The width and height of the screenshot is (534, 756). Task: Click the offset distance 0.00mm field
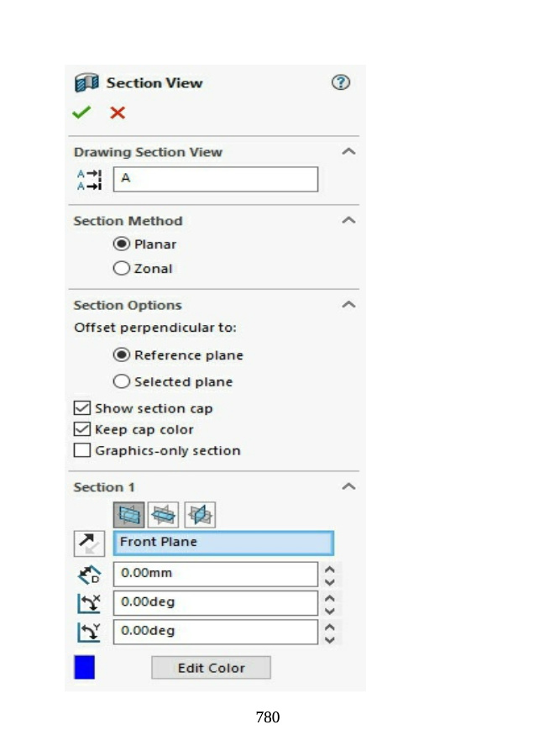[215, 575]
